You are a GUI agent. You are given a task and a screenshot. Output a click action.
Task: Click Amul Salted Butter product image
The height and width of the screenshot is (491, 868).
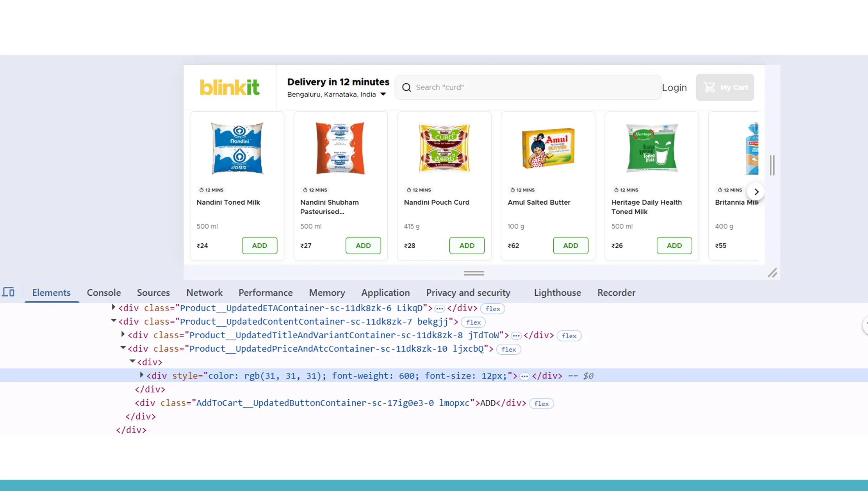(x=548, y=148)
